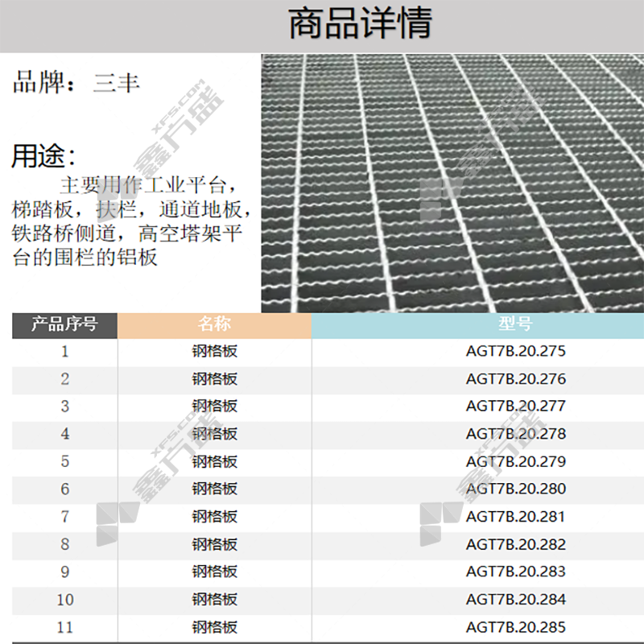Click model number AGT7B.20.282

(515, 544)
